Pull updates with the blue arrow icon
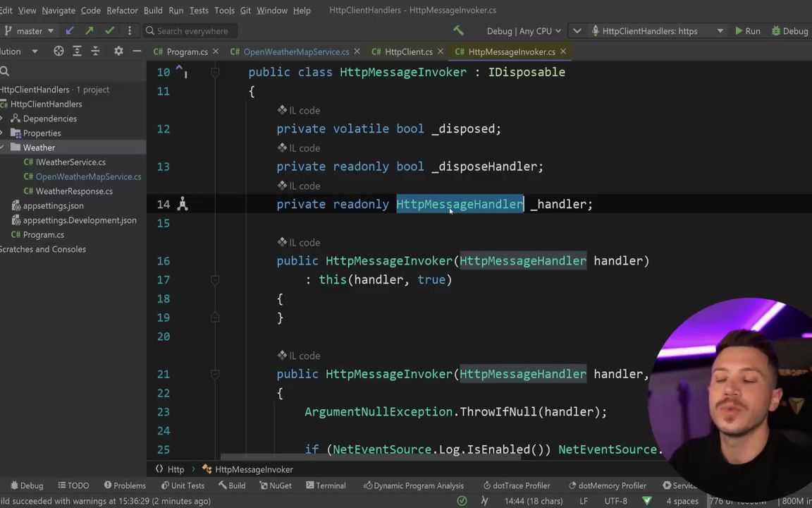The height and width of the screenshot is (508, 812). 69,31
